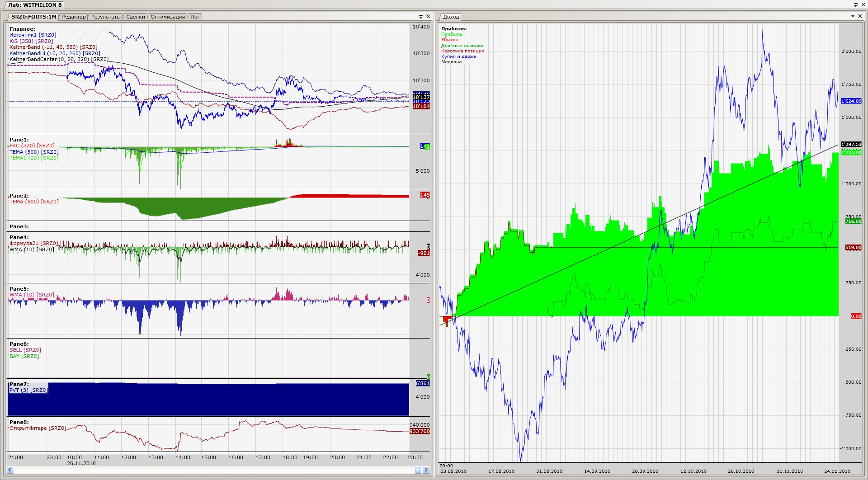868x480 pixels.
Task: Select the SRZ0:FORTS:1M chart tab
Action: tap(33, 17)
